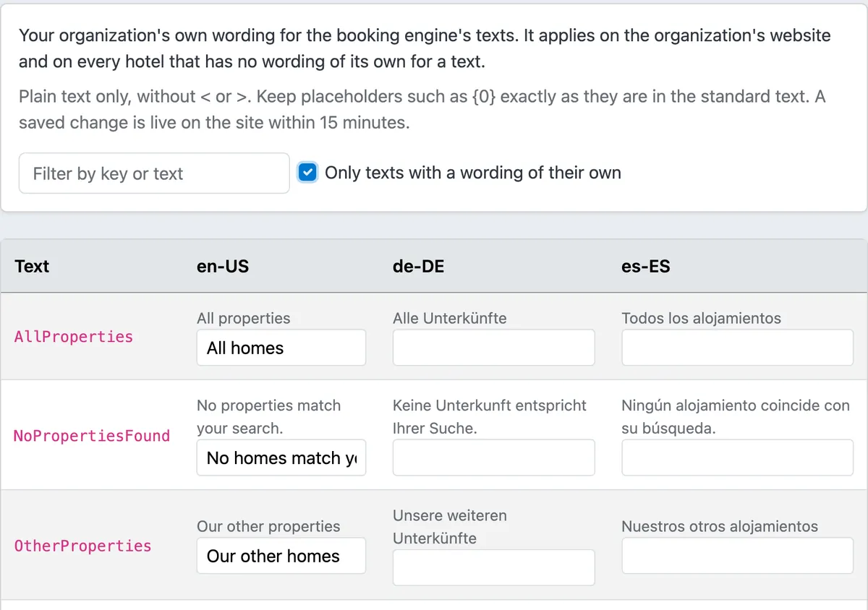Click the 'es-ES' column header
Image resolution: width=868 pixels, height=610 pixels.
[x=646, y=266]
